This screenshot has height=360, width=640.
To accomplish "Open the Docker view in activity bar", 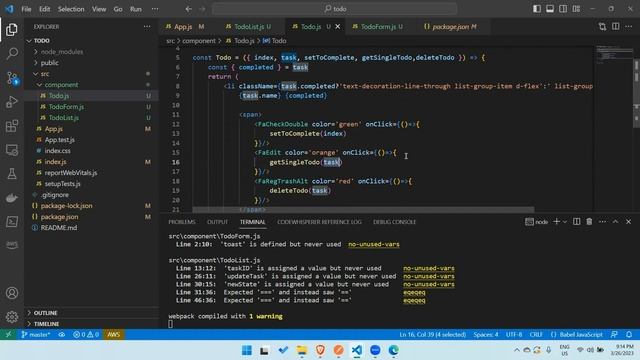I will (x=12, y=198).
